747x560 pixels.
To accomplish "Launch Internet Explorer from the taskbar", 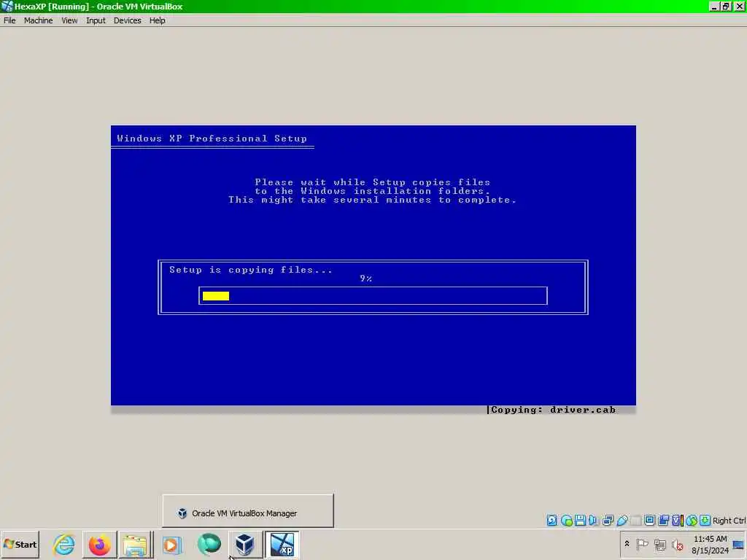I will (x=64, y=545).
